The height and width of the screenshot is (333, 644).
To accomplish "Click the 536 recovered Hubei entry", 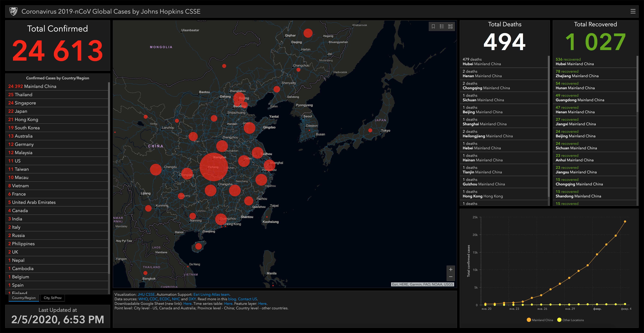I will pos(595,62).
